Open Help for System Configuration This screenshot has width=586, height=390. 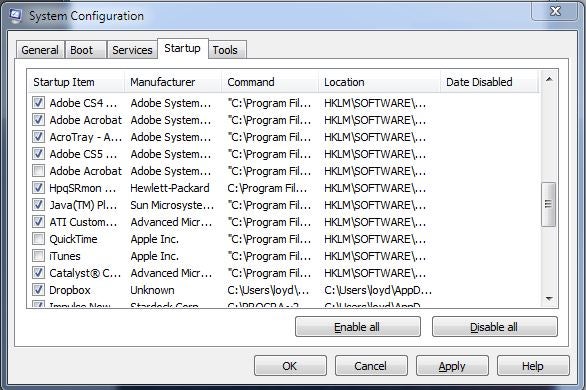pos(533,366)
